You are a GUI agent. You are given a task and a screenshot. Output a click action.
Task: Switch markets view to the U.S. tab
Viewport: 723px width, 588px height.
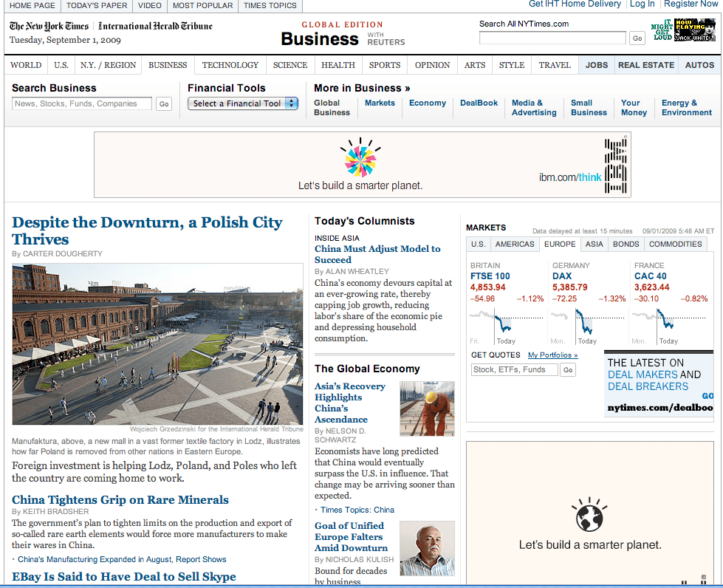coord(478,244)
